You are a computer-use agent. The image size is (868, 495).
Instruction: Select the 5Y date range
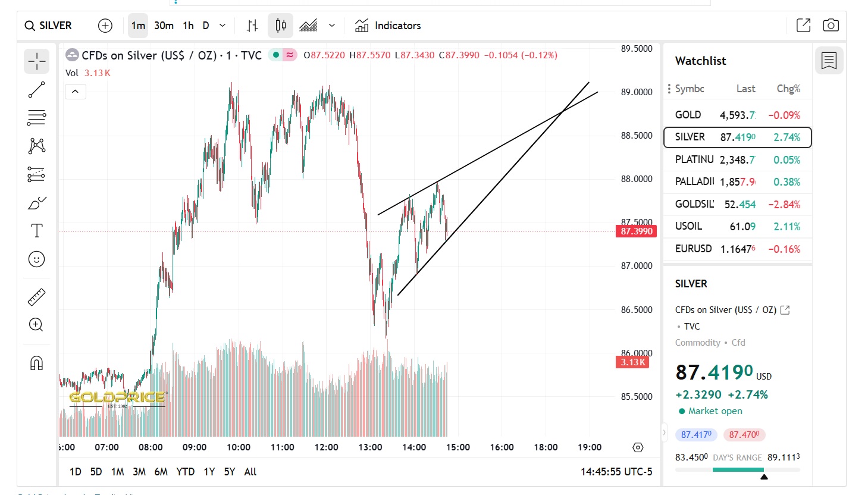tap(230, 472)
